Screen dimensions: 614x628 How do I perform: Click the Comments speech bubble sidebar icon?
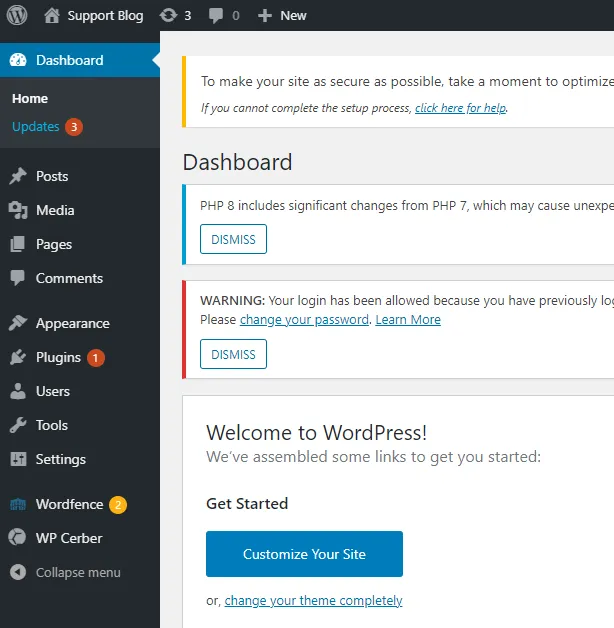coord(18,278)
